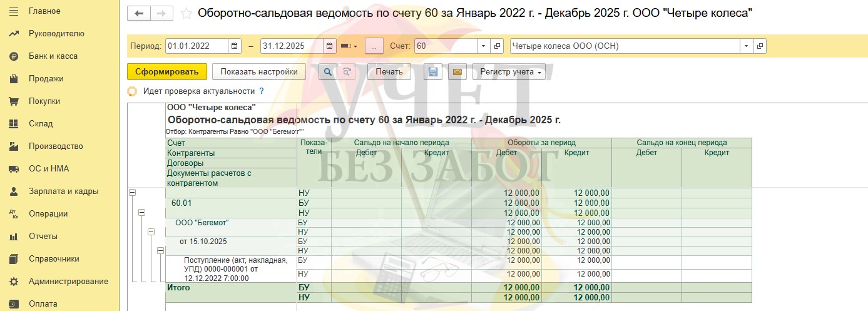Screen dimensions: 868x311
Task: Add report to favorites with the star
Action: click(186, 13)
